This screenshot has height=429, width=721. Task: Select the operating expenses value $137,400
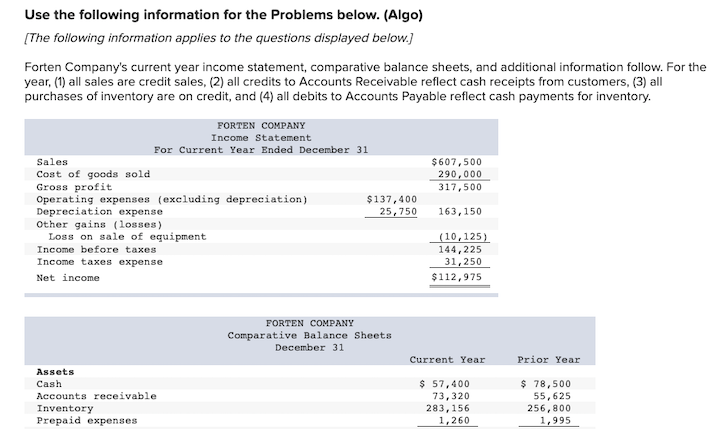[392, 200]
